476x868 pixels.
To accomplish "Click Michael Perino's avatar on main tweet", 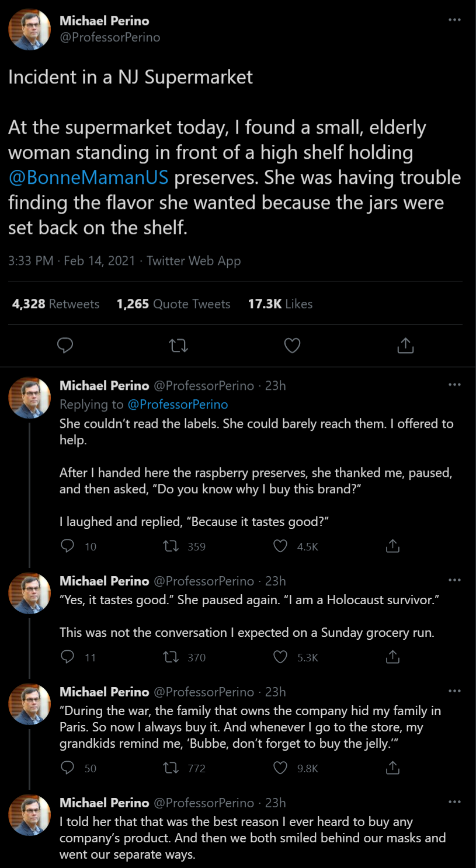I will click(29, 29).
